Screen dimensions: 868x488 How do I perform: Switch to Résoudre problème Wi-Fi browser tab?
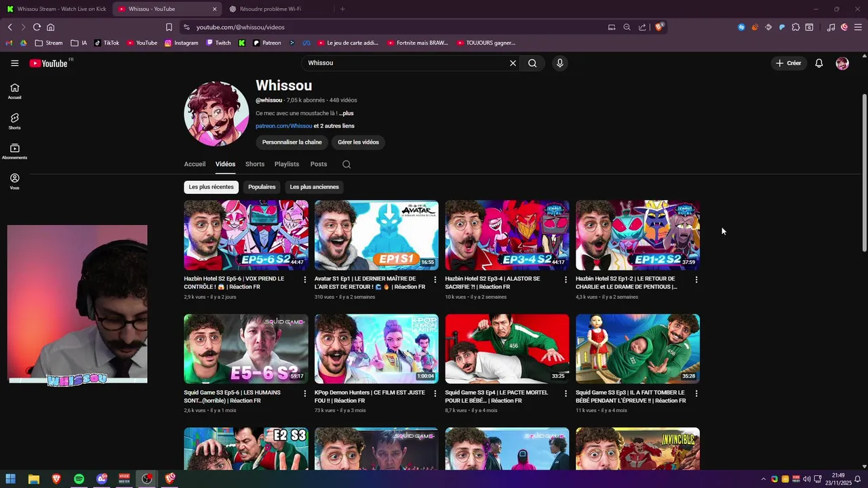[277, 9]
